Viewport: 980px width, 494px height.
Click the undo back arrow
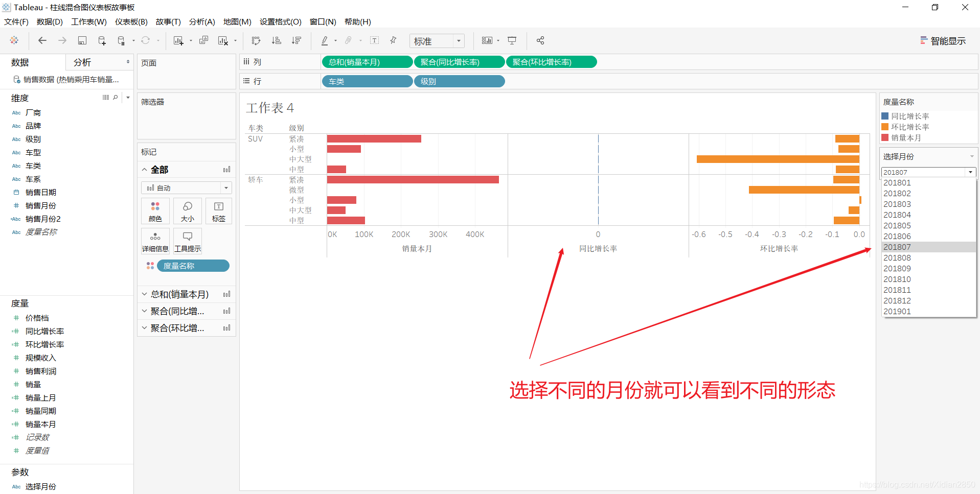coord(42,40)
